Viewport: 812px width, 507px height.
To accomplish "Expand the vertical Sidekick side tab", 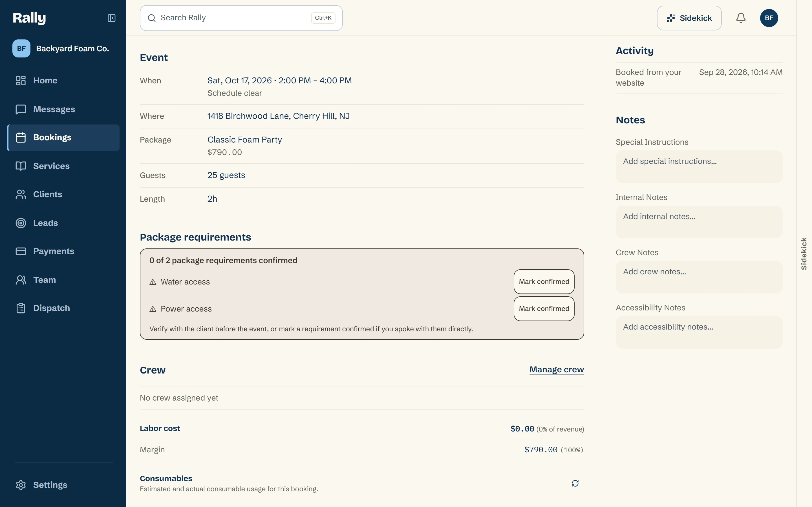I will [804, 254].
